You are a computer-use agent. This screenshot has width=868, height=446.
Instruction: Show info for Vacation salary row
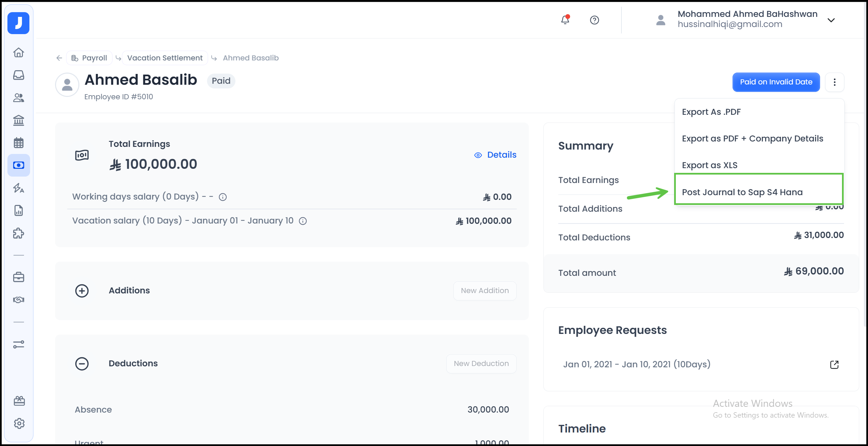tap(303, 221)
